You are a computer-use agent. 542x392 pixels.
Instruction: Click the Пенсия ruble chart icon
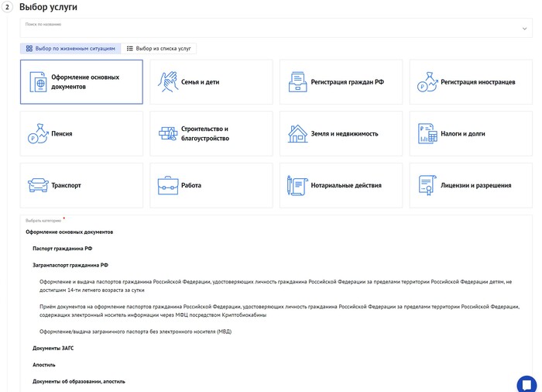[x=38, y=133]
